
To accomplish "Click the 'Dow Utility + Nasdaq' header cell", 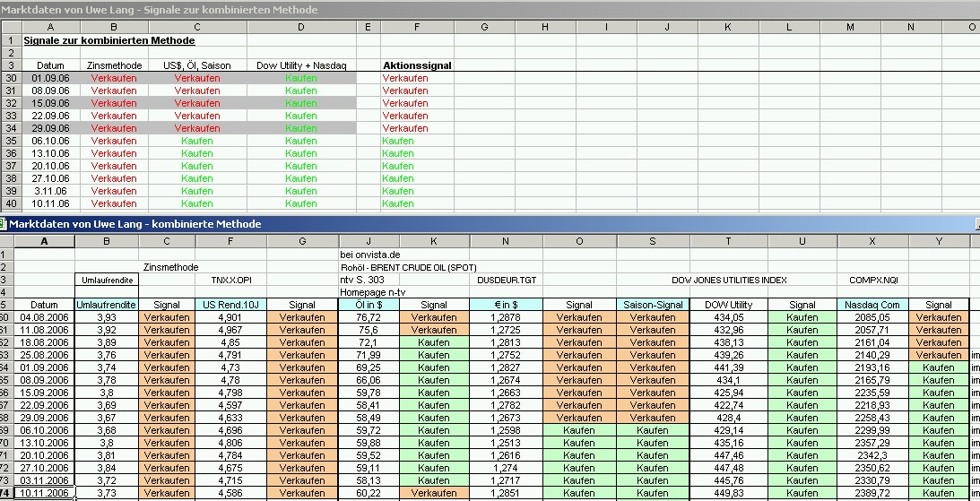I will (301, 65).
